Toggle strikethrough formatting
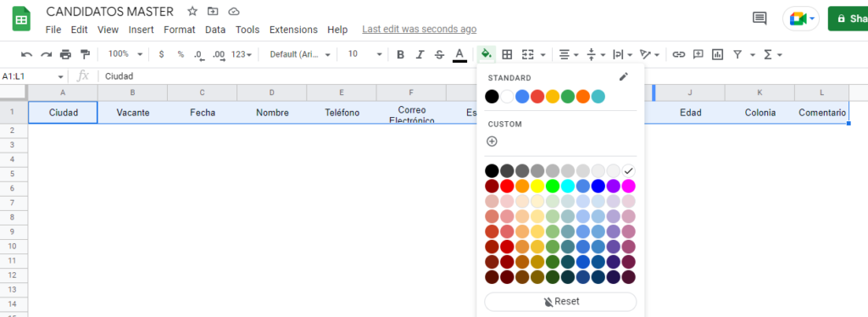 tap(440, 54)
